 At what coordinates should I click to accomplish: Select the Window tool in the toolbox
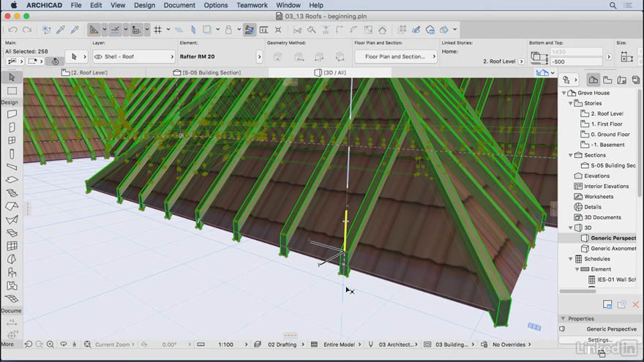coord(12,140)
